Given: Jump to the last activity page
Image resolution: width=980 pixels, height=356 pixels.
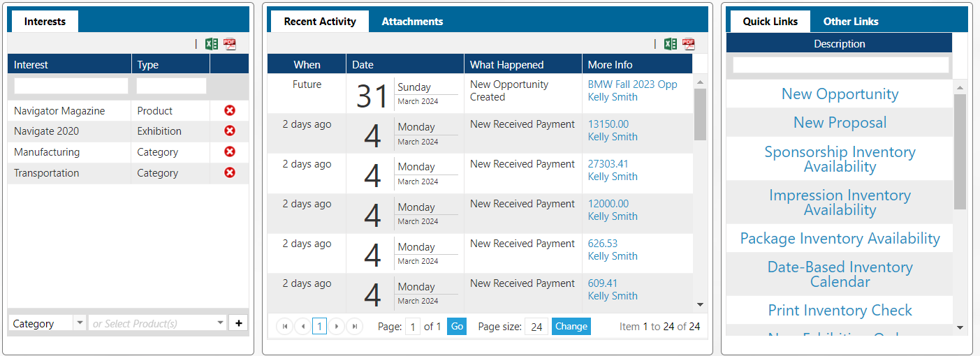Looking at the screenshot, I should [355, 326].
